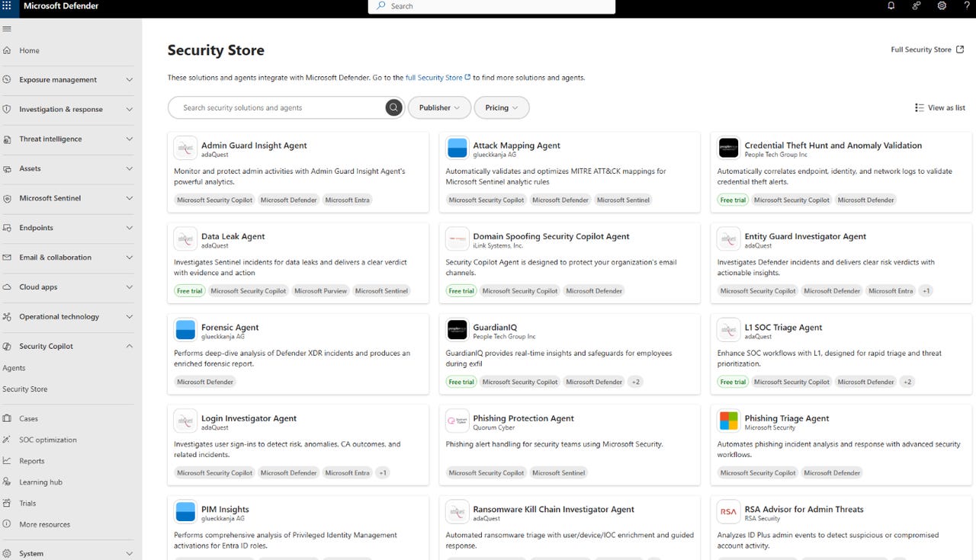Switch to View as list
The width and height of the screenshot is (976, 560).
pos(940,107)
